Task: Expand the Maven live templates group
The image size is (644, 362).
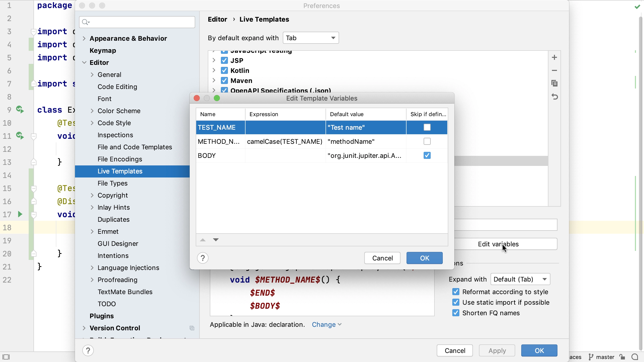Action: click(214, 80)
